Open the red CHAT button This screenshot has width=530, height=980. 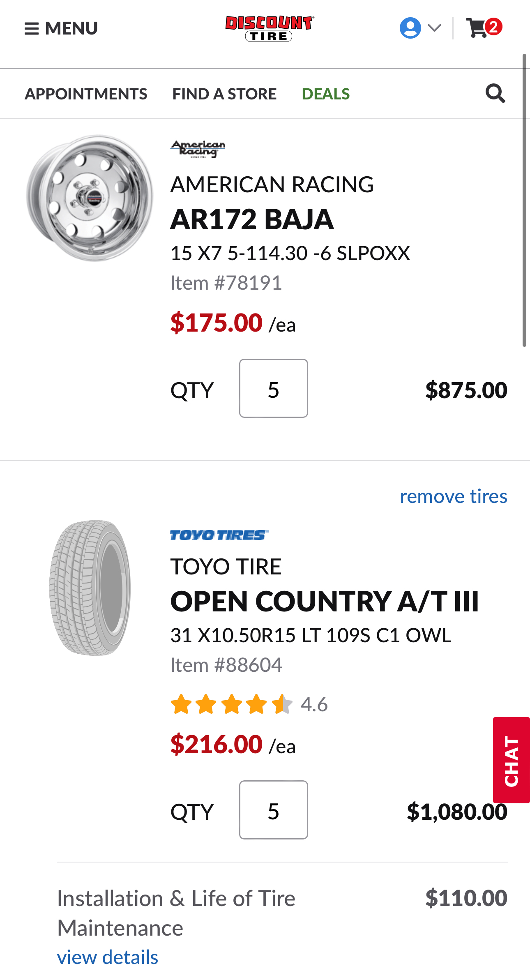(512, 760)
